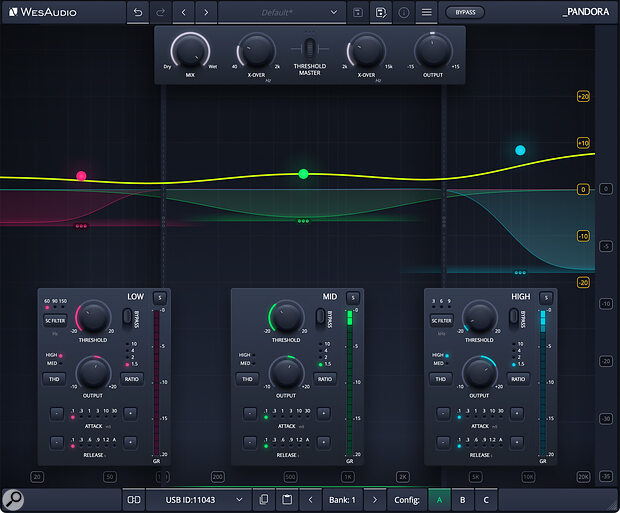Toggle LOW band bypass switch
This screenshot has width=620, height=513.
[x=127, y=316]
